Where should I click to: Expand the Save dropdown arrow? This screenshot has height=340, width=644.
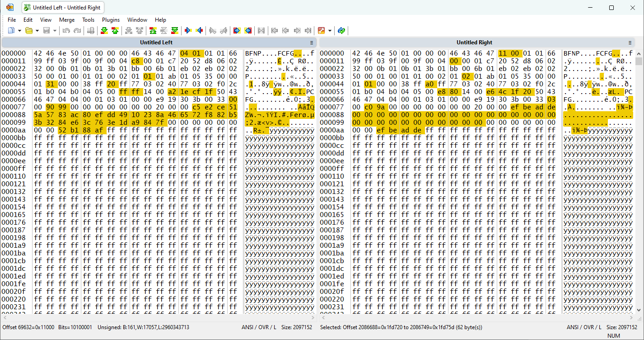click(x=55, y=30)
